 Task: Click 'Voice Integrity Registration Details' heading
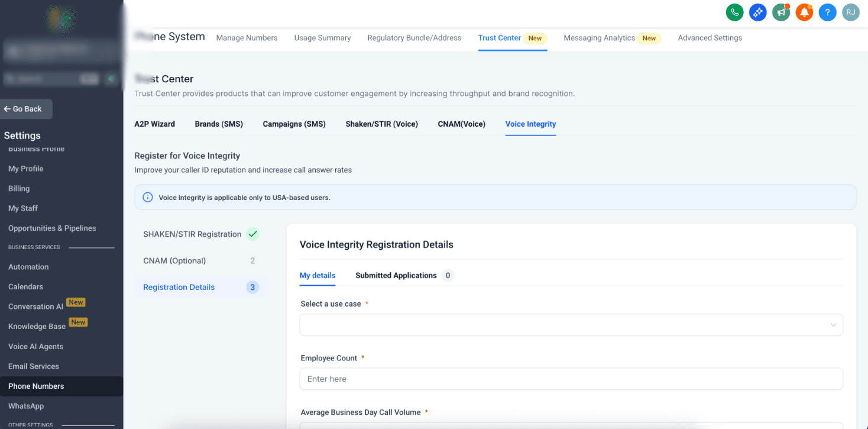(377, 244)
